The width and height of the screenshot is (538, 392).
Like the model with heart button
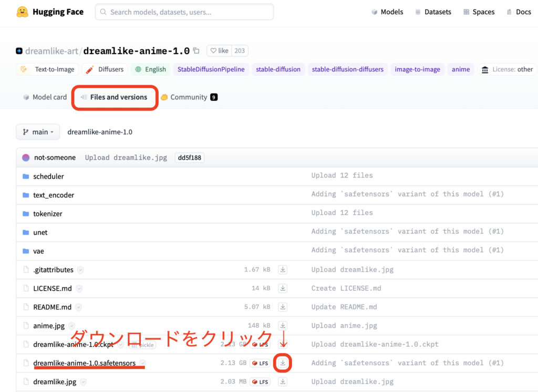[219, 51]
